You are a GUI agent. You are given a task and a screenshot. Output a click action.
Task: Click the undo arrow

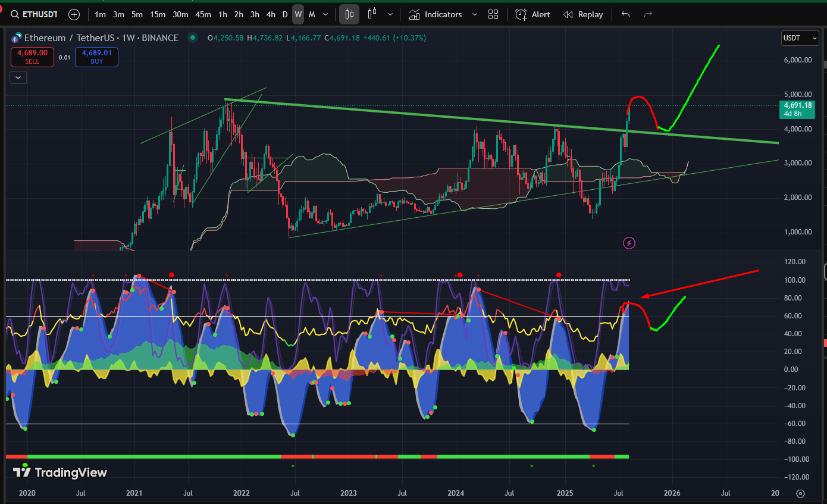[x=625, y=14]
